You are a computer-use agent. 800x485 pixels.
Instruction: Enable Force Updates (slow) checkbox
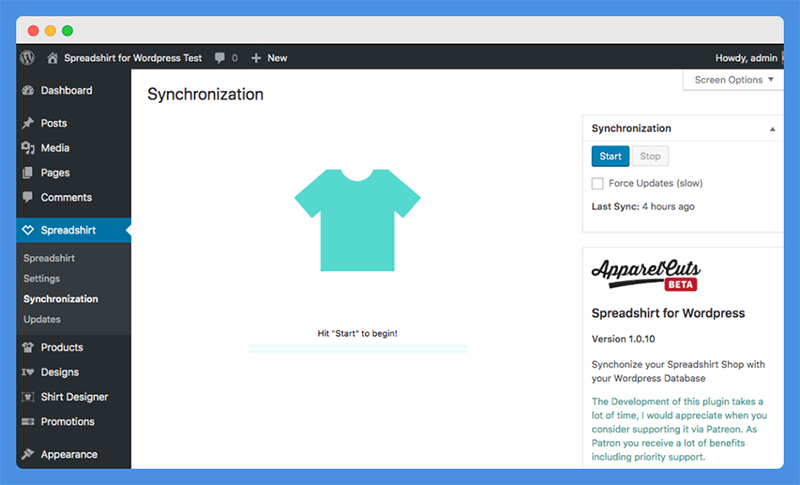pos(597,183)
